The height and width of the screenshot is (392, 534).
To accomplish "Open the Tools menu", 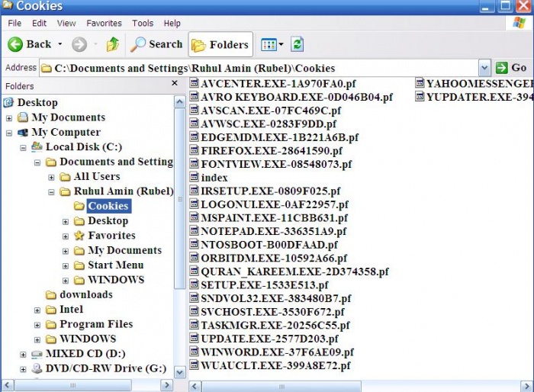I will (x=143, y=23).
